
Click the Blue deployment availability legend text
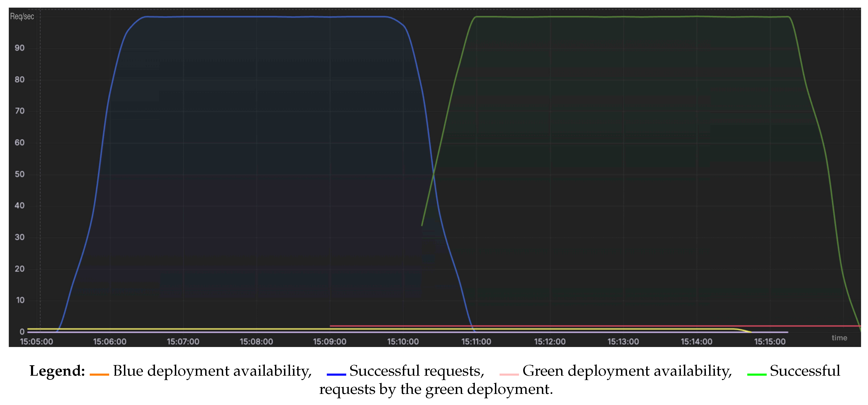pyautogui.click(x=212, y=371)
